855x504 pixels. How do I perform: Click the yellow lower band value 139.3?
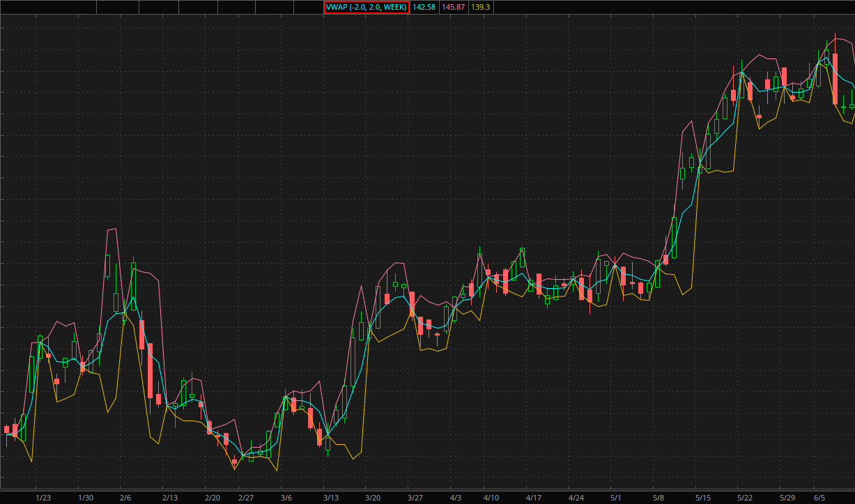tap(481, 7)
